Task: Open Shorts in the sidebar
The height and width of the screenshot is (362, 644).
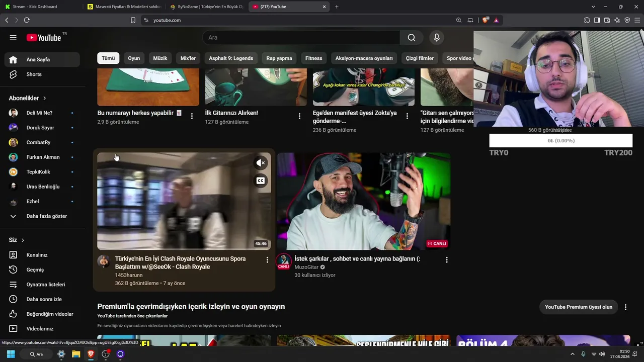Action: [x=42, y=74]
